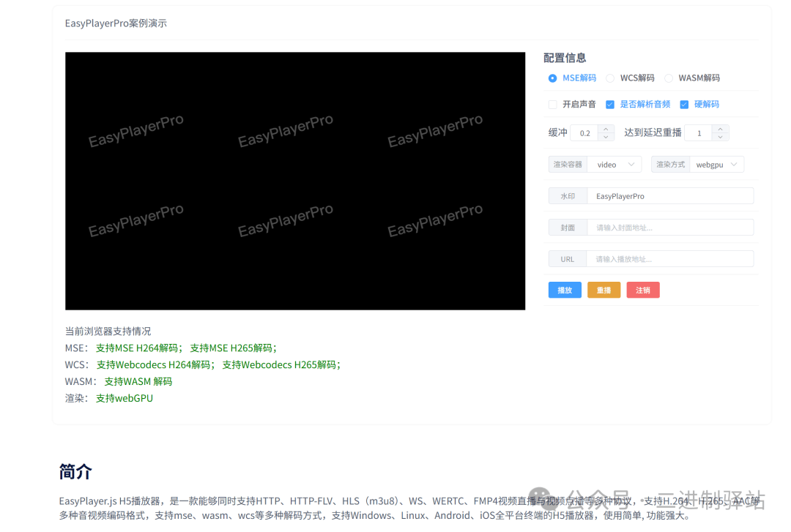The image size is (791, 532).
Task: Click the 封面 cover address input
Action: tap(669, 228)
